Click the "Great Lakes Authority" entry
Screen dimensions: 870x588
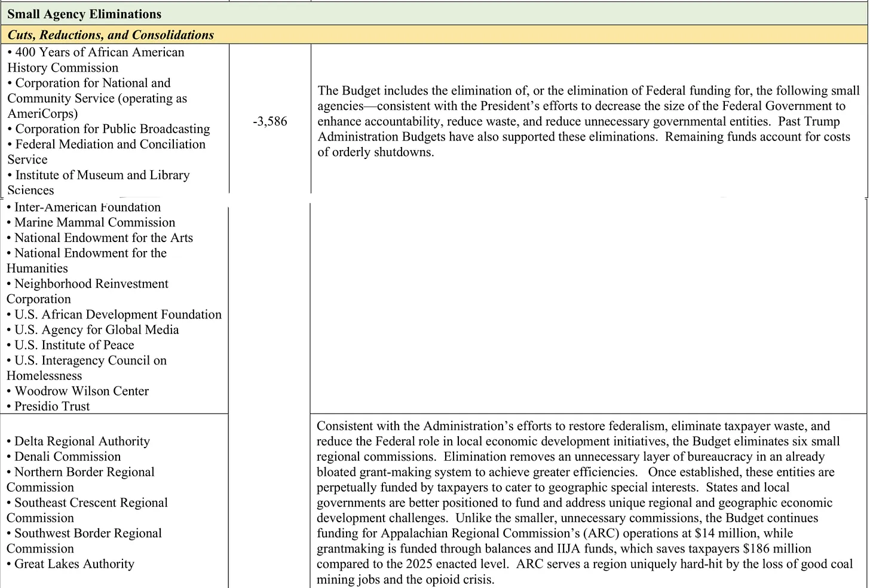pos(74,564)
